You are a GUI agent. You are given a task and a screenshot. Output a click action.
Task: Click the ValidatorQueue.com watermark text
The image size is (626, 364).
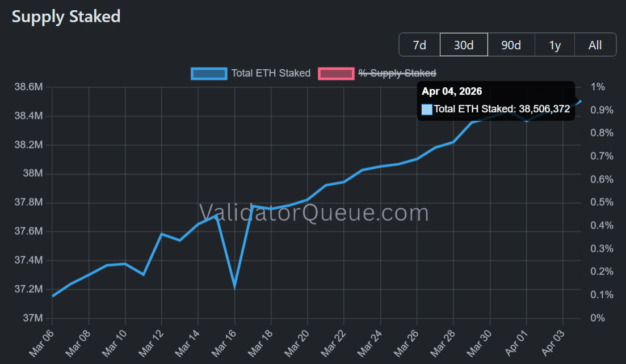tap(314, 213)
